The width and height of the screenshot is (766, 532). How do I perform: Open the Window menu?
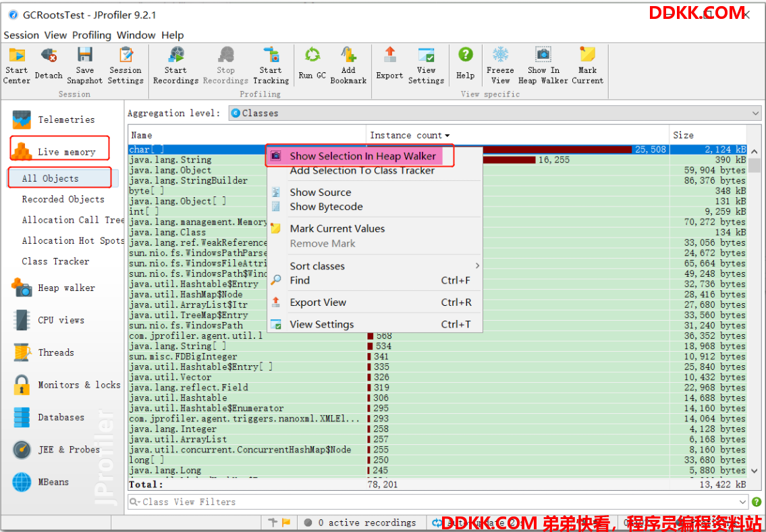(136, 35)
